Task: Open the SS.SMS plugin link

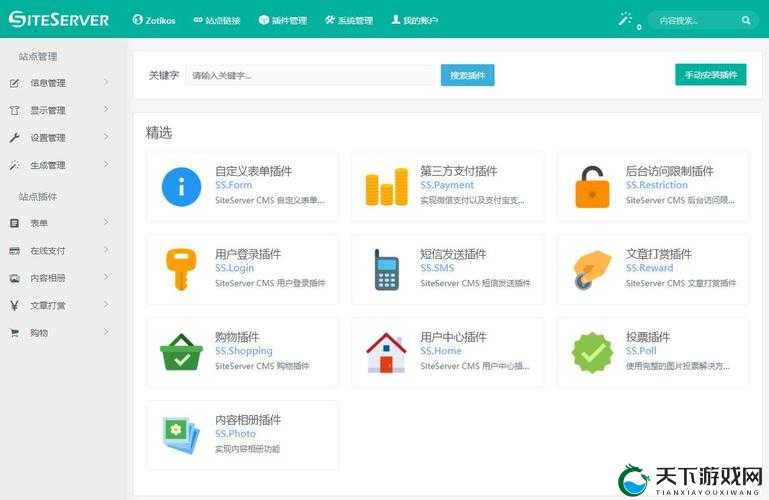Action: (x=437, y=268)
